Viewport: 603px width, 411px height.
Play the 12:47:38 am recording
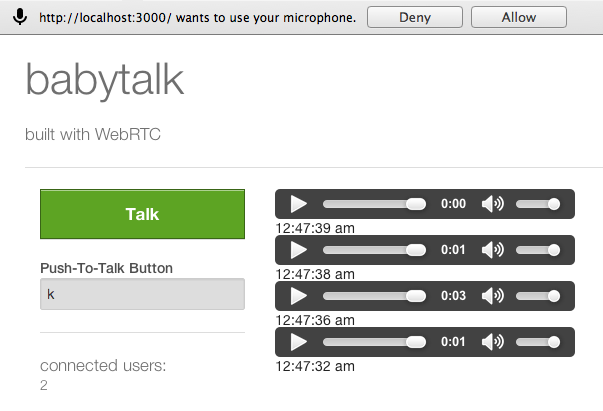pyautogui.click(x=298, y=250)
